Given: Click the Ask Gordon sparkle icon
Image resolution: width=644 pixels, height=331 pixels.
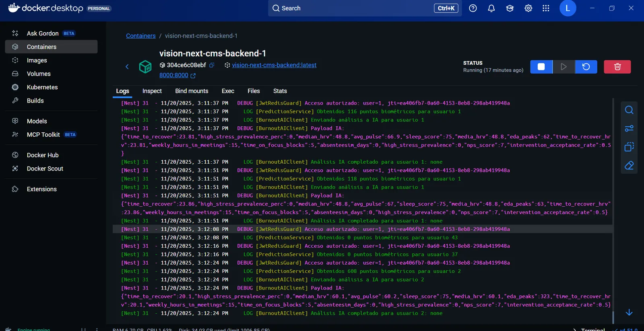Looking at the screenshot, I should 15,33.
